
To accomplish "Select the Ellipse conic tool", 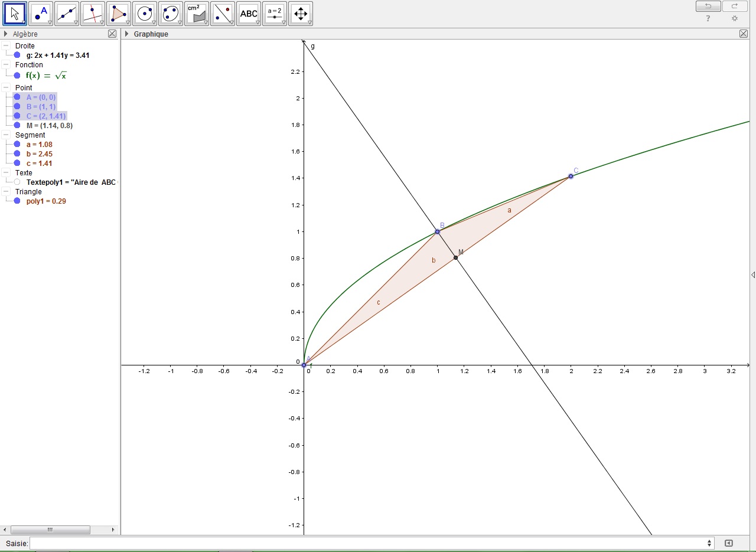I will coord(171,14).
